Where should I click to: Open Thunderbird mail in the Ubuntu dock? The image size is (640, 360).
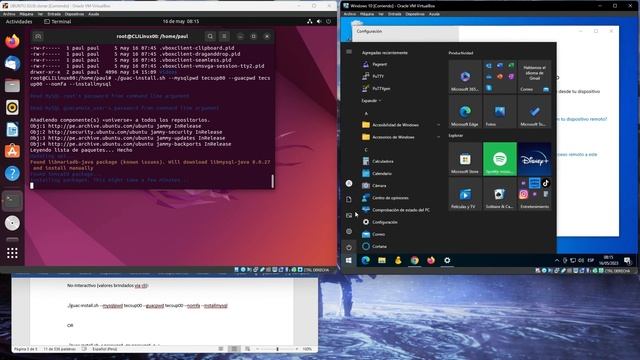tap(12, 63)
